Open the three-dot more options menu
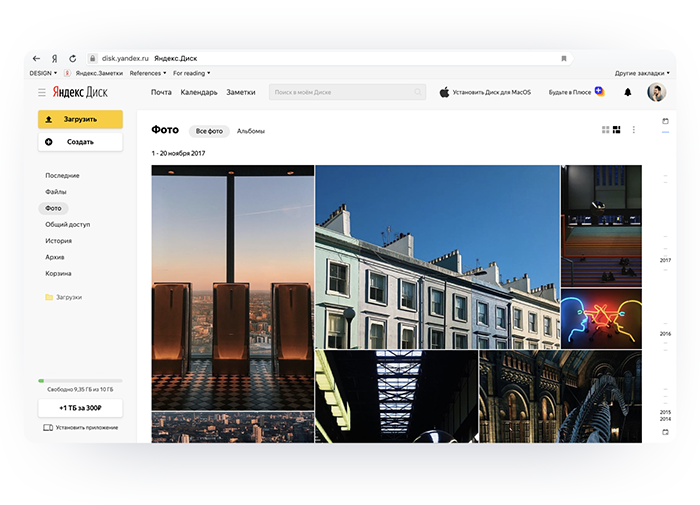700x505 pixels. (x=633, y=130)
